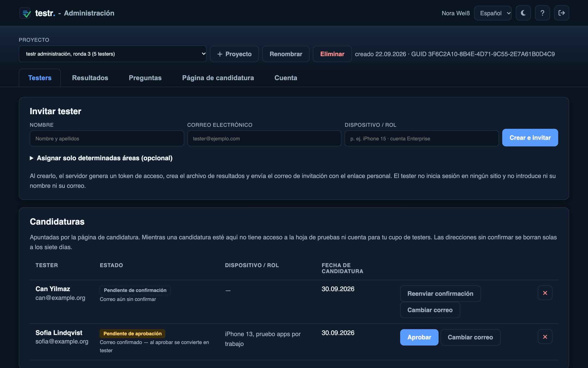588x368 pixels.
Task: Click the 'Candidaturas' heading
Action: (x=57, y=222)
